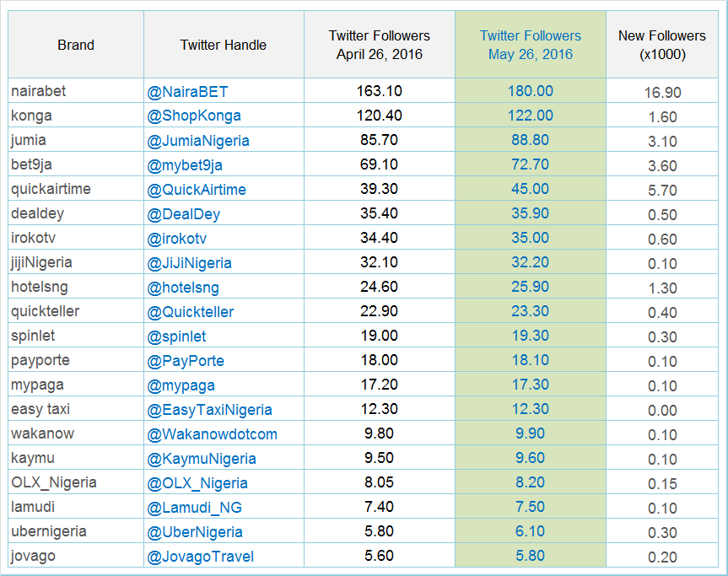Screen dimensions: 728x576
Task: Follow the @mybet9ja link
Action: pyautogui.click(x=185, y=165)
